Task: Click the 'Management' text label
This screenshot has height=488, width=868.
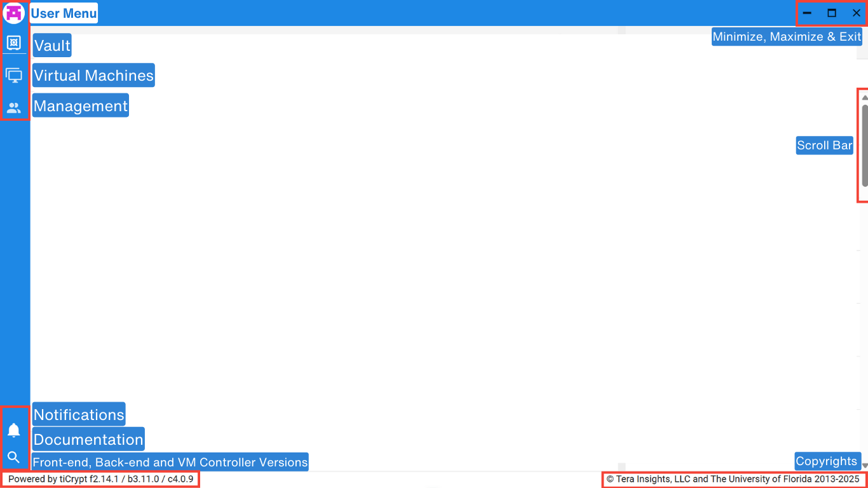Action: click(x=81, y=106)
